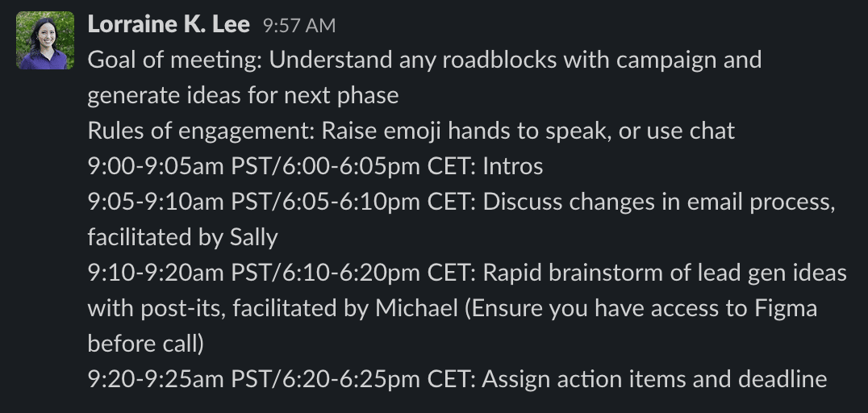Click 'Rapid brainstorm of lead gen ideas'
The image size is (868, 413).
(x=665, y=273)
